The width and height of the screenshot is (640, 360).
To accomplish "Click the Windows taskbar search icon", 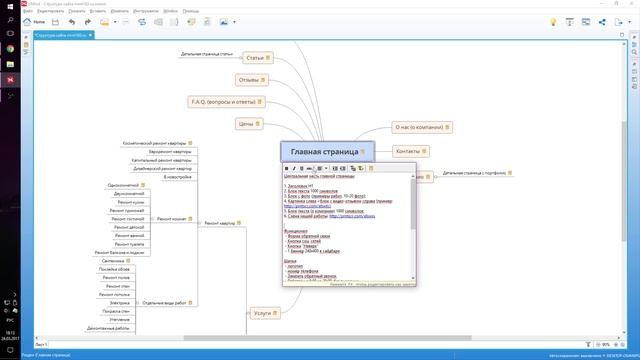I will [x=10, y=20].
